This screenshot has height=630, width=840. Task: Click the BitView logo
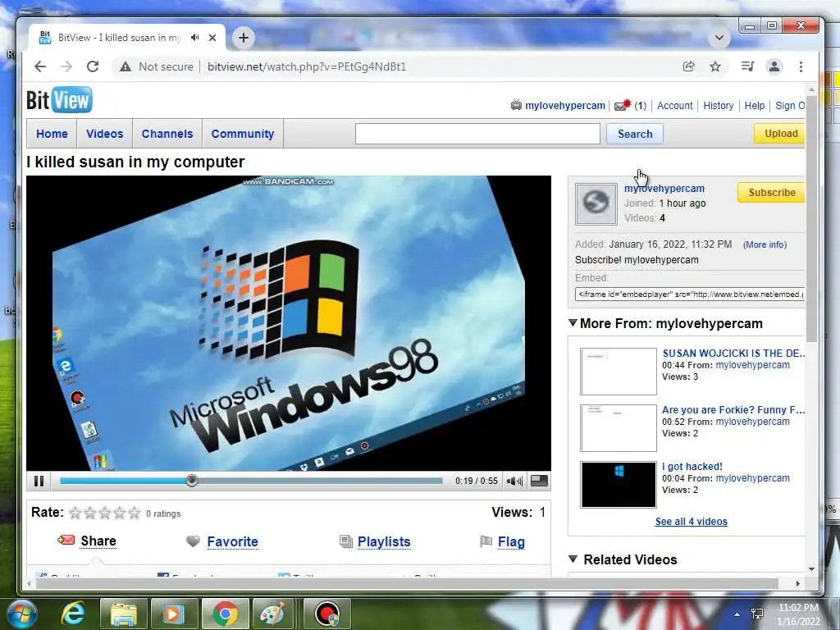(59, 100)
